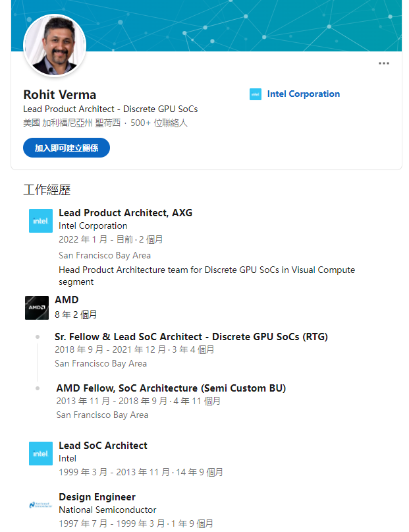Open Lead Product Architect, AXG job title

pyautogui.click(x=125, y=212)
